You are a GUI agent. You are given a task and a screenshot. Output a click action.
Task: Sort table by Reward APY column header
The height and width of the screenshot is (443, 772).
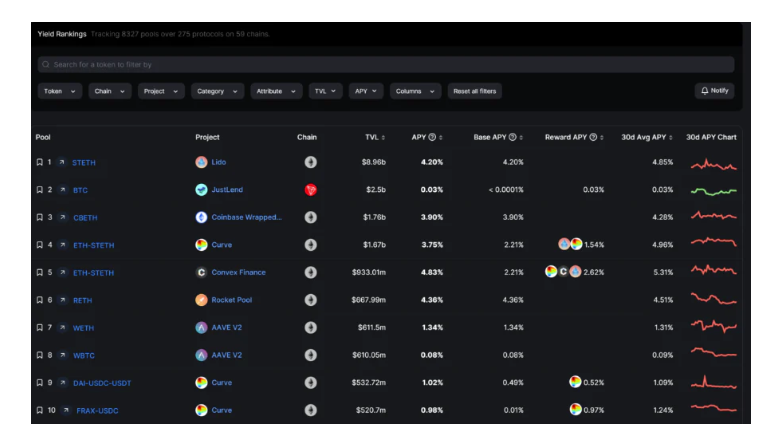574,137
